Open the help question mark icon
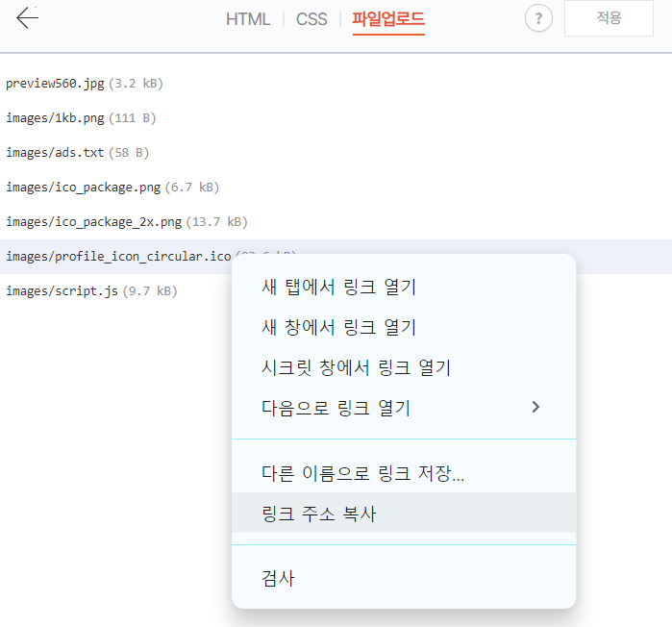Screen dimensions: 672x627 [x=538, y=18]
